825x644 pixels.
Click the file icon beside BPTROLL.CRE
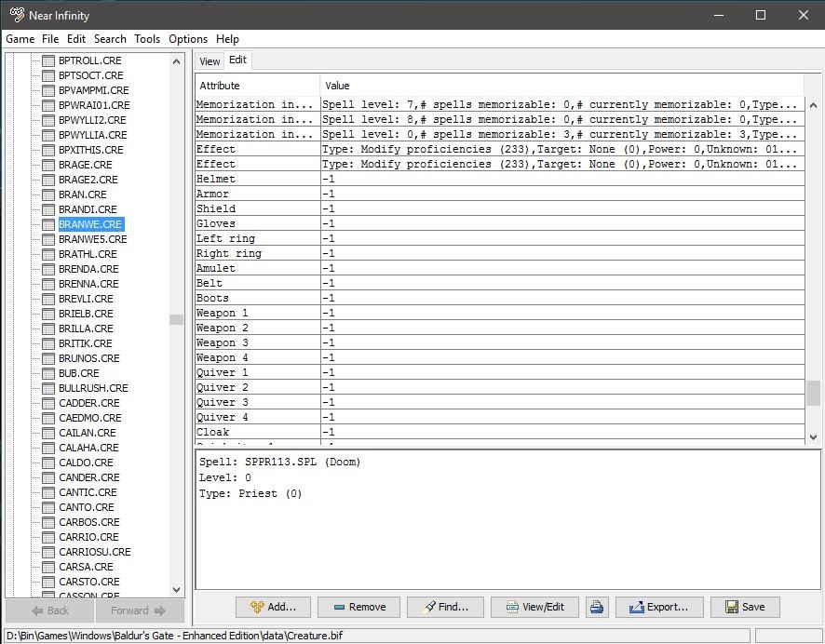point(48,60)
